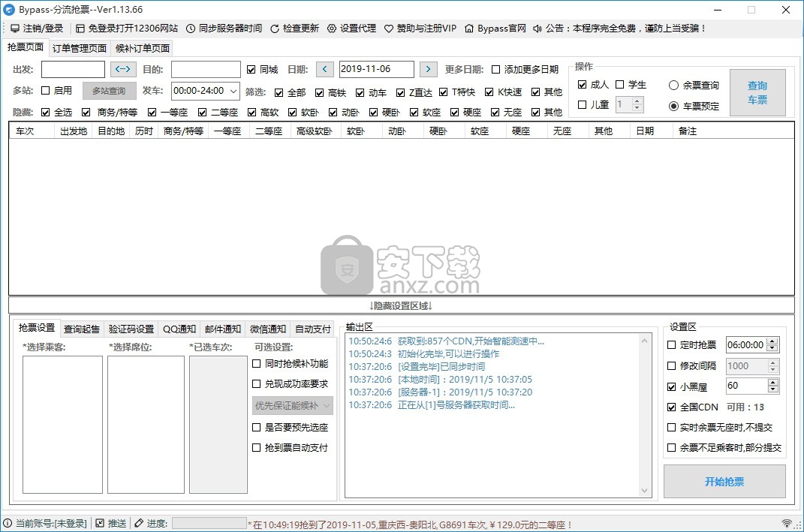Screen dimensions: 804x532
Task: Click the progress bar in status bar
Action: [x=209, y=523]
